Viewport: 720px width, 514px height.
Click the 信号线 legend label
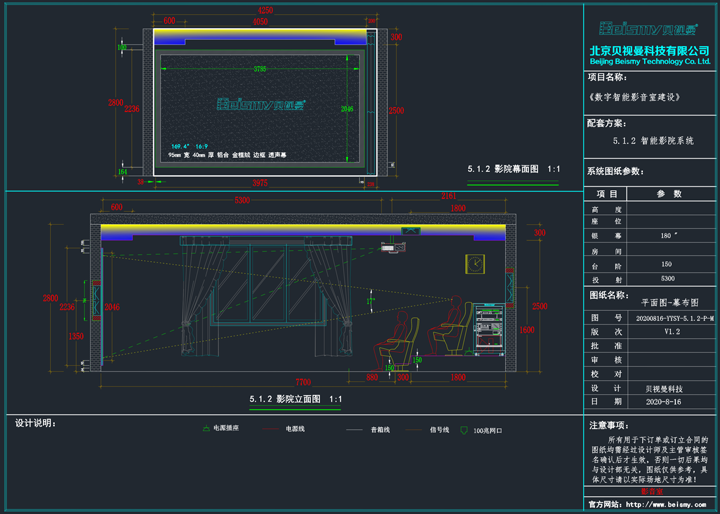click(439, 430)
